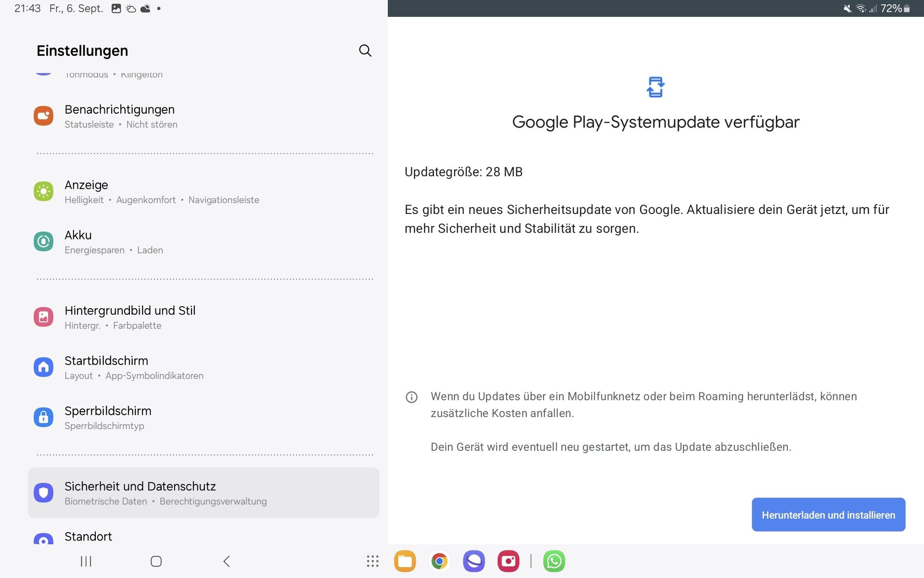Tap the info icon beside roaming notice

click(411, 397)
